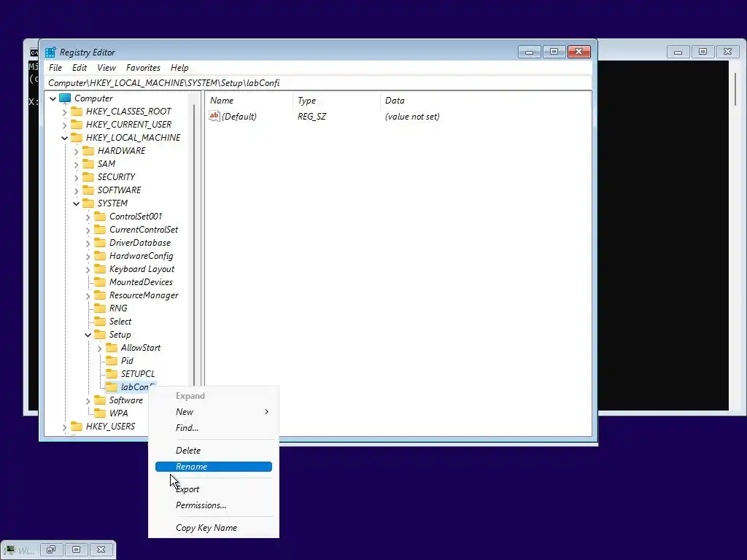Click the ControlSet001 folder icon
The image size is (747, 560).
point(100,217)
